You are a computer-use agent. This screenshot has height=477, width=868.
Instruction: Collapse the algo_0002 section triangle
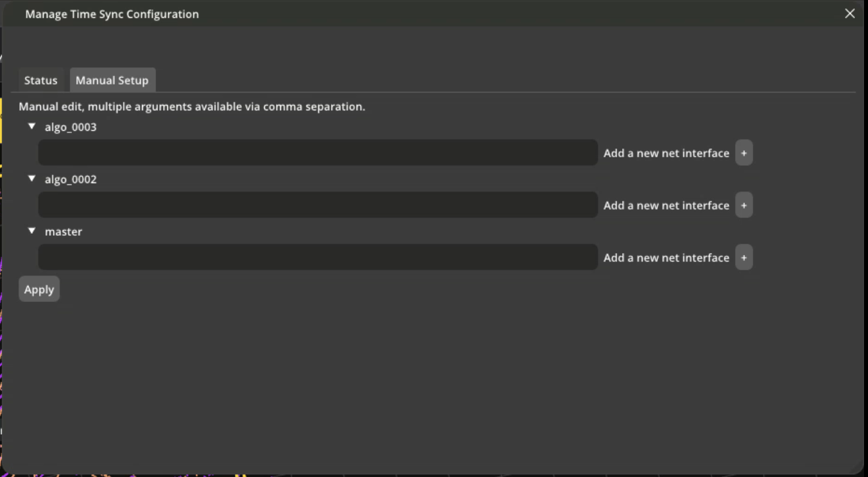coord(32,178)
